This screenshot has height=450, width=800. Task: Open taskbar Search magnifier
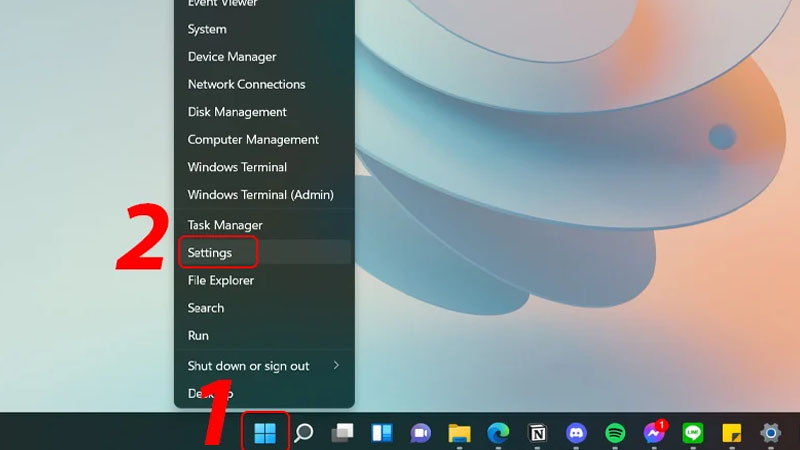(x=304, y=433)
